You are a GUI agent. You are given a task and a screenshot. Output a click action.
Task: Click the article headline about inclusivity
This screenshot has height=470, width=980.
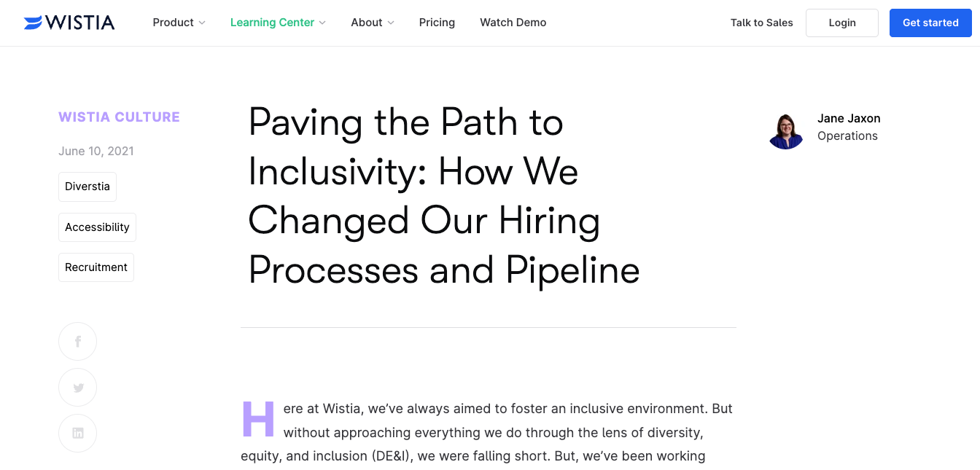coord(443,197)
